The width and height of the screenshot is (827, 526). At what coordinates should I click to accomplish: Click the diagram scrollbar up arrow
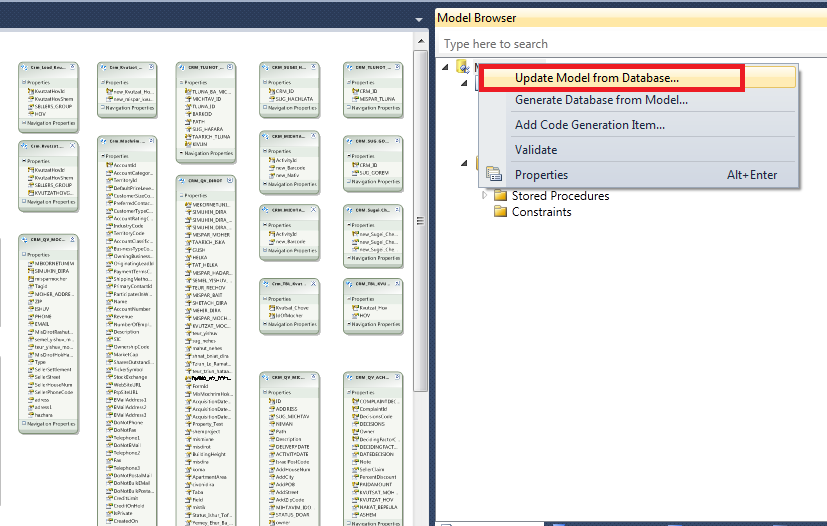pyautogui.click(x=420, y=41)
